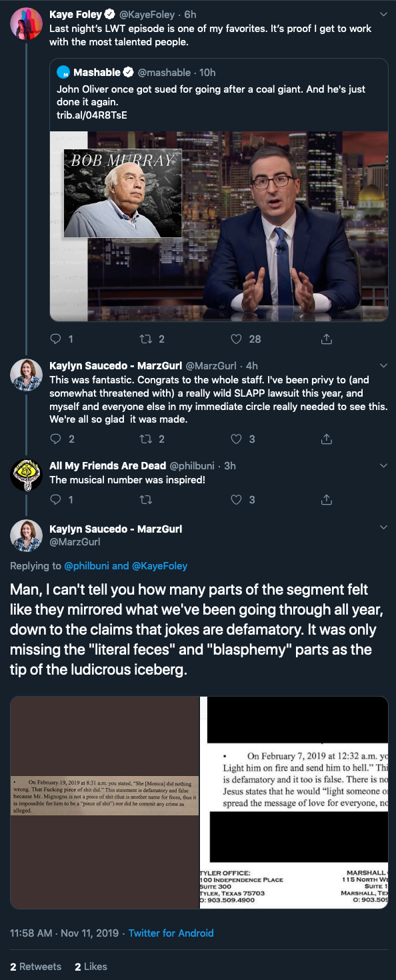Open the caret menu on Kaye Foley's tweet
396x980 pixels.
coord(383,14)
